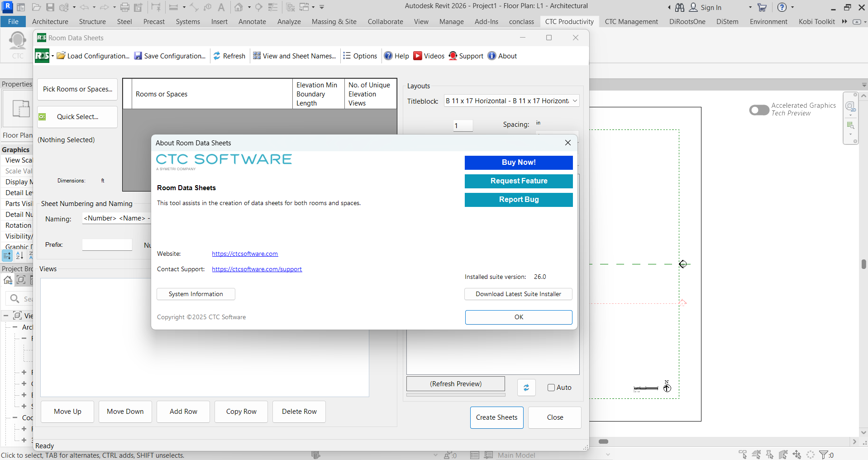Click the Quick Select button

[77, 117]
